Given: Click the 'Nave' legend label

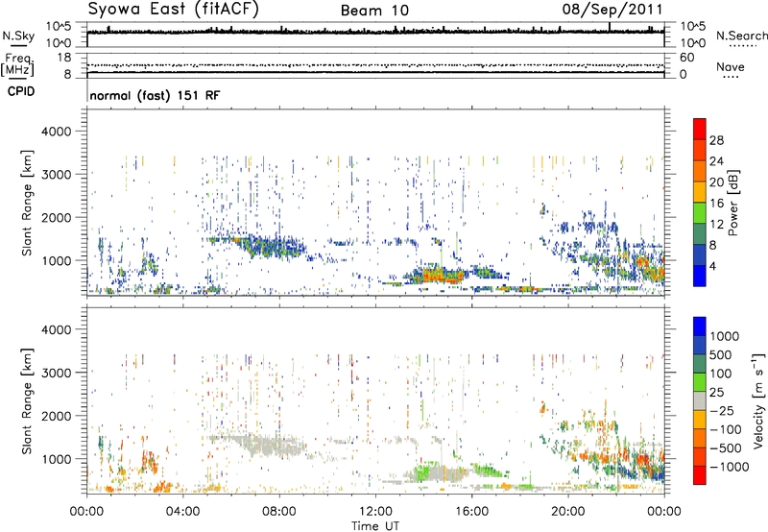Looking at the screenshot, I should pos(730,66).
